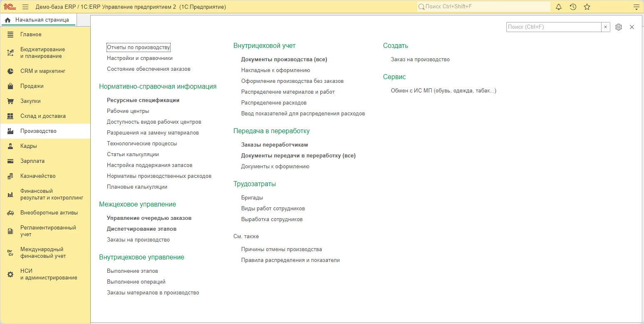
Task: Open service menu icon at top right
Action: 636,7
